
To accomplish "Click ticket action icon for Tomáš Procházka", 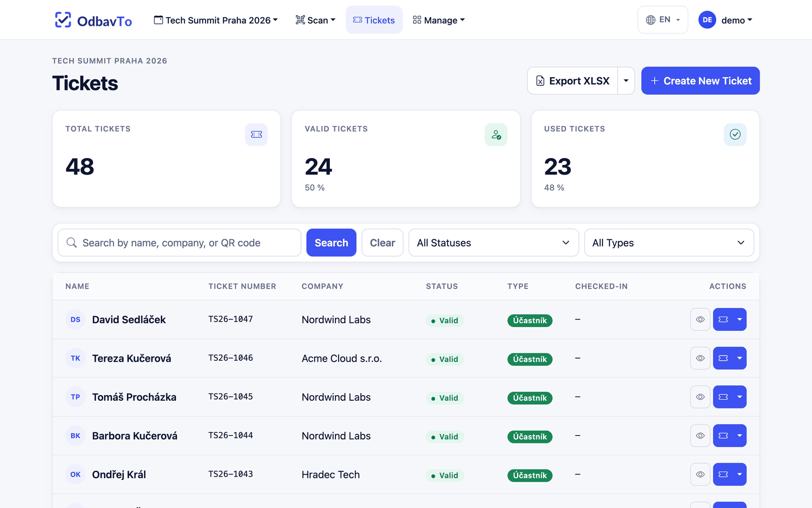I will click(x=723, y=397).
